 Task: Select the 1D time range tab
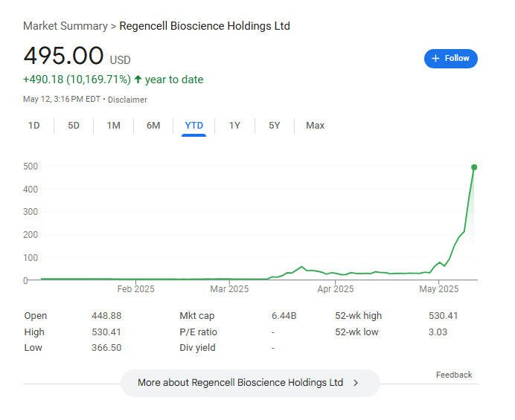tap(33, 126)
